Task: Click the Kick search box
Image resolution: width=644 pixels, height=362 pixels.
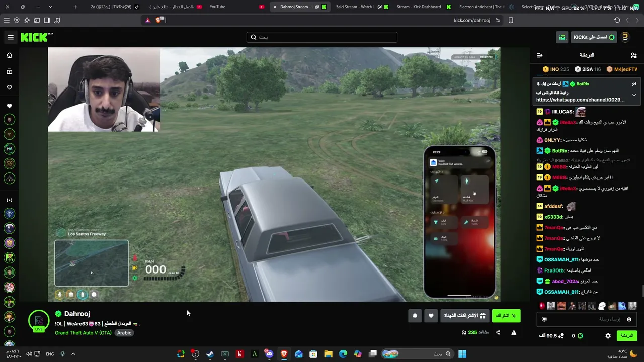Action: [x=322, y=37]
